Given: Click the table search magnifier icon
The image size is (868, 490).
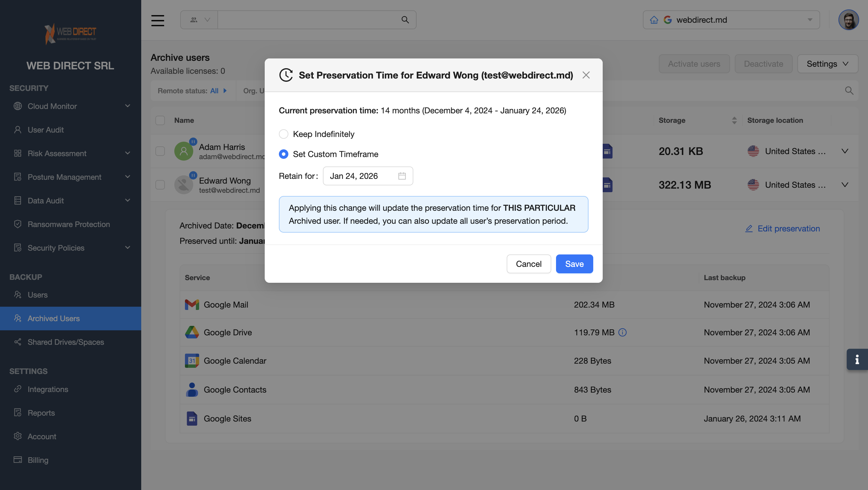Looking at the screenshot, I should (849, 91).
